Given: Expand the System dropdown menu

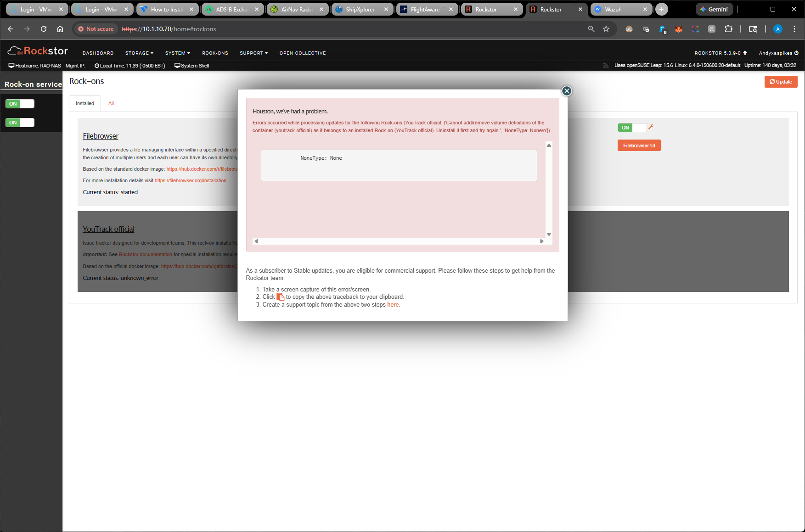Looking at the screenshot, I should tap(177, 53).
